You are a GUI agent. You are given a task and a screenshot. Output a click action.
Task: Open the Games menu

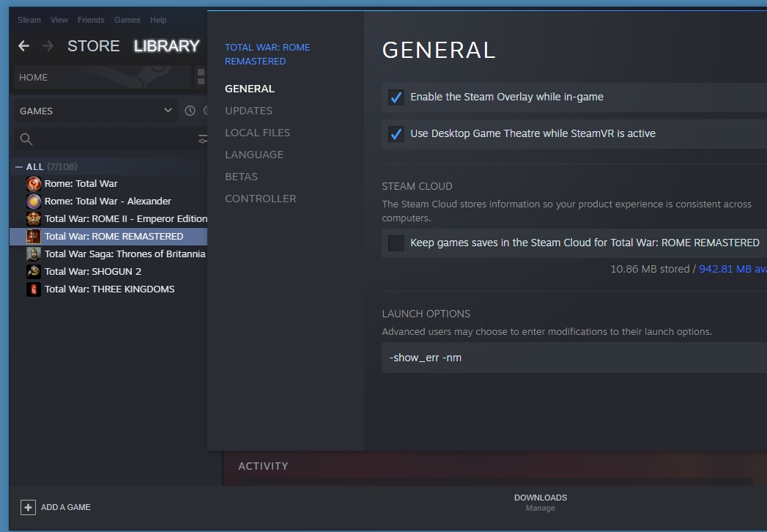pos(127,20)
